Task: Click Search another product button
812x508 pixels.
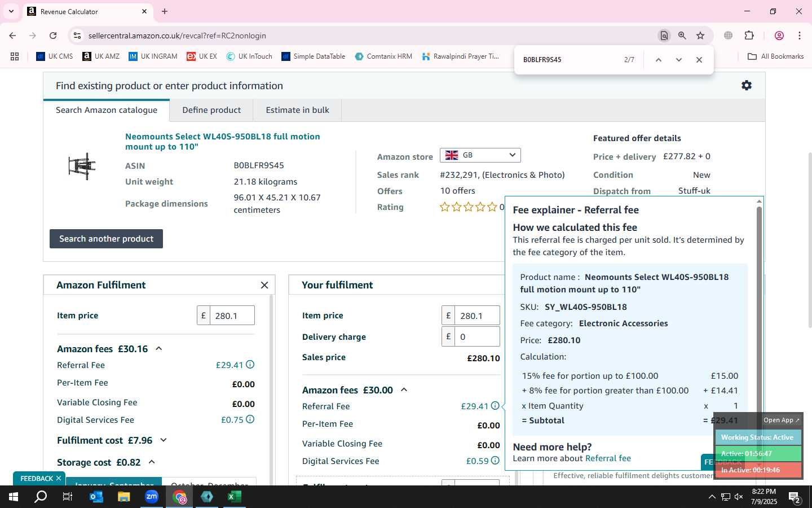Action: (x=106, y=239)
